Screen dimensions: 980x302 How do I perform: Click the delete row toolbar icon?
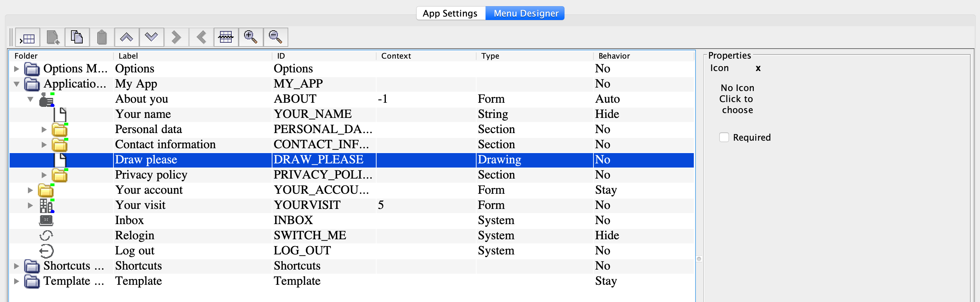(x=226, y=37)
